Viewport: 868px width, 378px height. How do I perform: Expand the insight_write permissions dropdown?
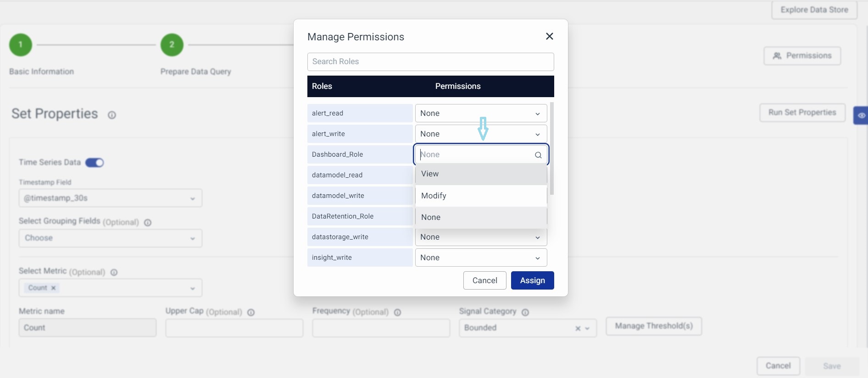tap(481, 257)
